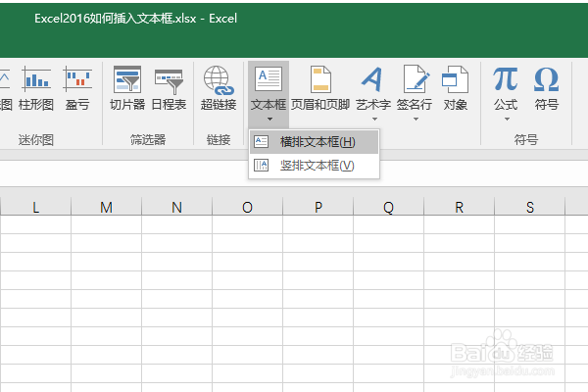Click the Text Box (文本框) icon
The height and width of the screenshot is (392, 588).
(269, 79)
